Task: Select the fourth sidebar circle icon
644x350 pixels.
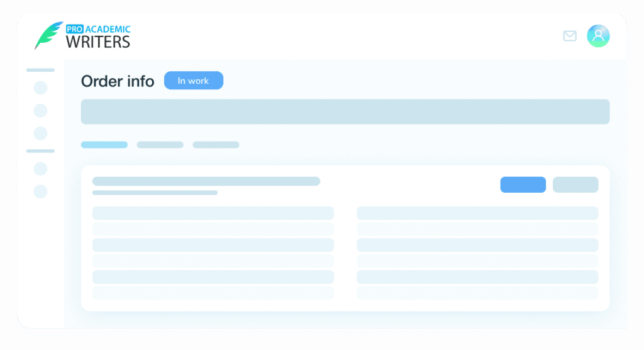Action: click(x=40, y=169)
